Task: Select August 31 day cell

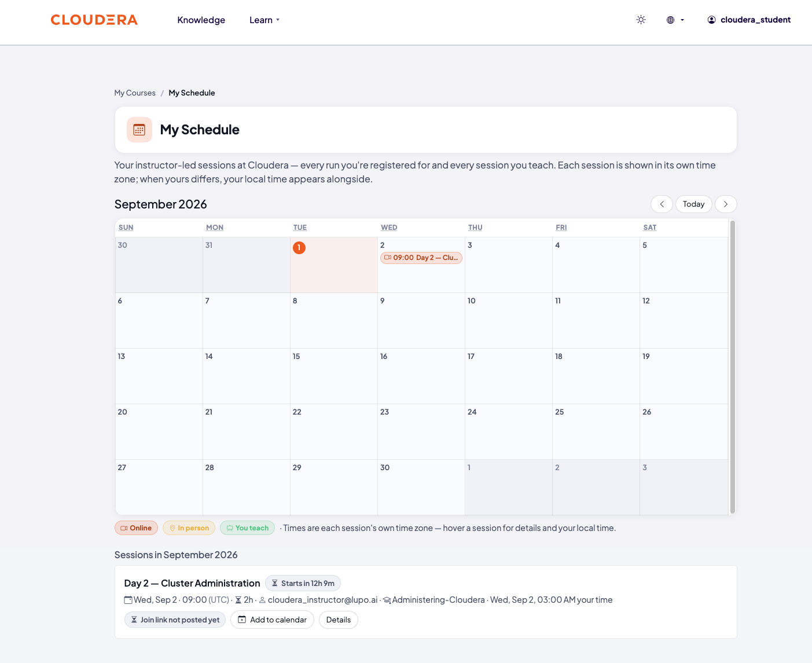Action: 247,265
